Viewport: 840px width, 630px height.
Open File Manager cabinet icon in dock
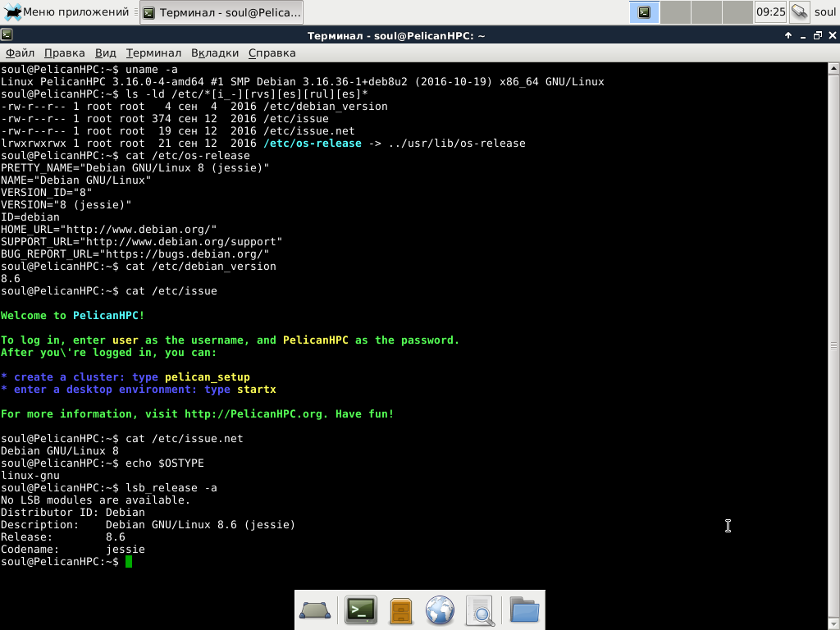pos(400,610)
